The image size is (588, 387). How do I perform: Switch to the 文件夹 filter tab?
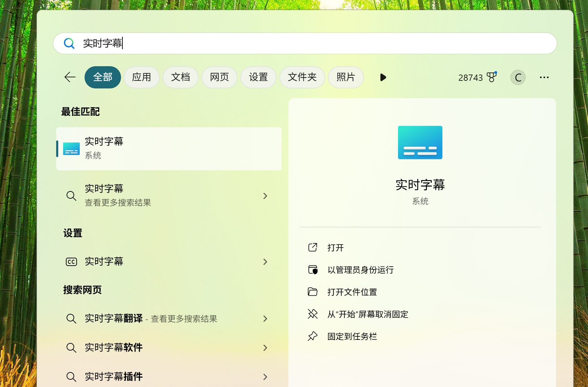point(302,77)
